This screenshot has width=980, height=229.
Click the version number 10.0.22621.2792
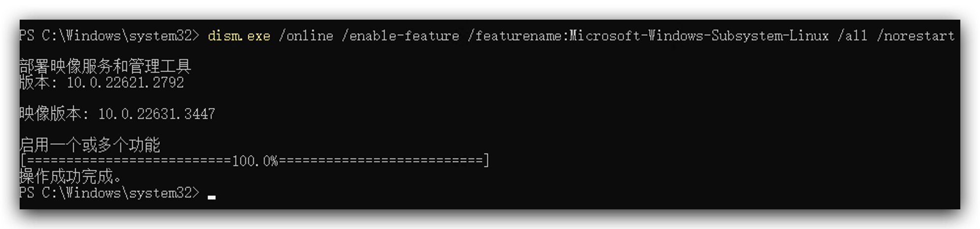pyautogui.click(x=125, y=83)
